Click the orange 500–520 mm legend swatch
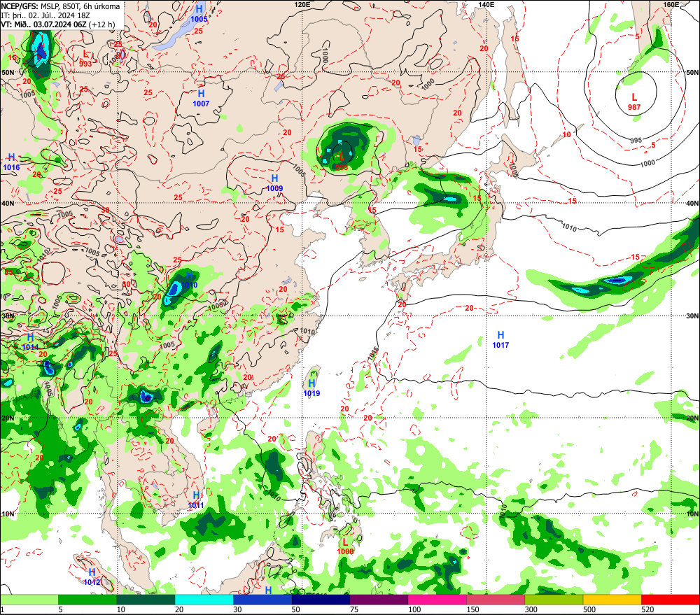The height and width of the screenshot is (615, 700). [612, 600]
